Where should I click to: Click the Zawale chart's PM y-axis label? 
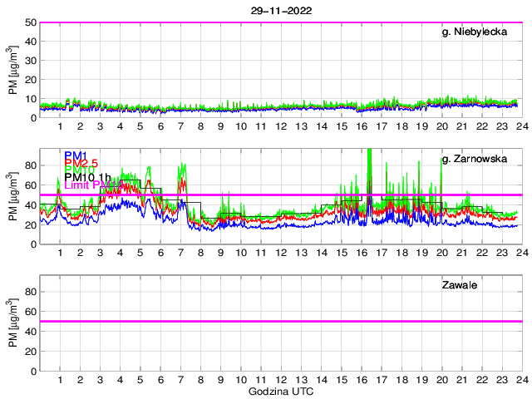13,325
